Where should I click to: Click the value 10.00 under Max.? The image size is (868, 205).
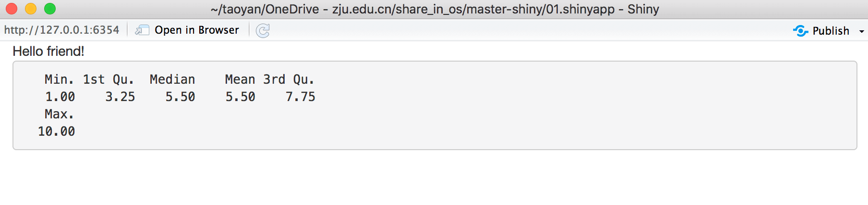click(57, 131)
